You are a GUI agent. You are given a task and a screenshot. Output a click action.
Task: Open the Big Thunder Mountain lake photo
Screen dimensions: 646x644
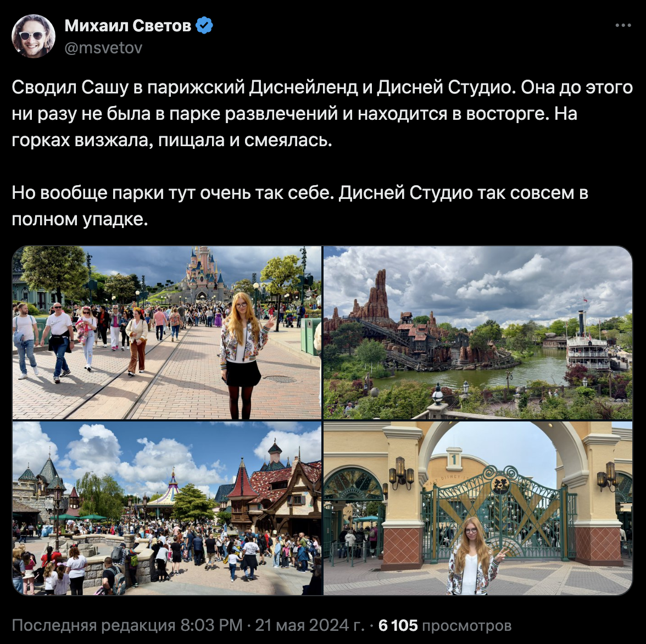click(x=478, y=332)
